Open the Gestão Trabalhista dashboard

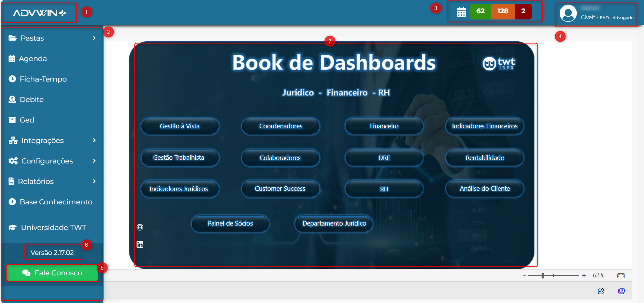click(x=180, y=158)
